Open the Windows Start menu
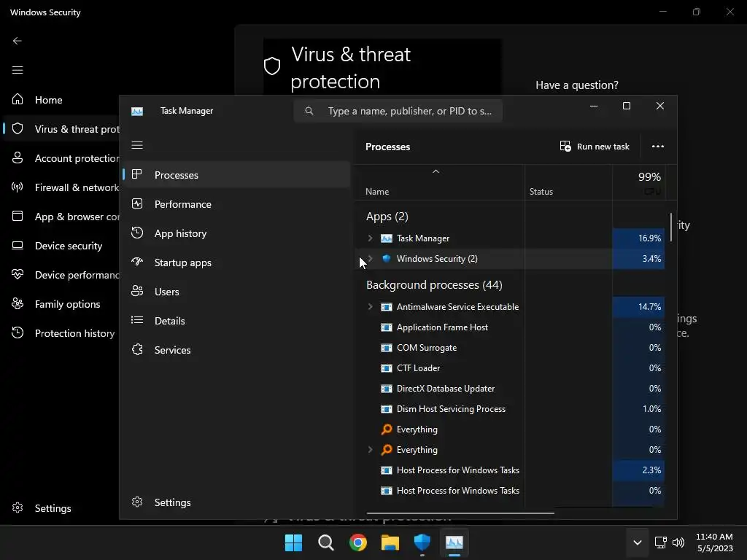This screenshot has width=747, height=560. pyautogui.click(x=293, y=542)
